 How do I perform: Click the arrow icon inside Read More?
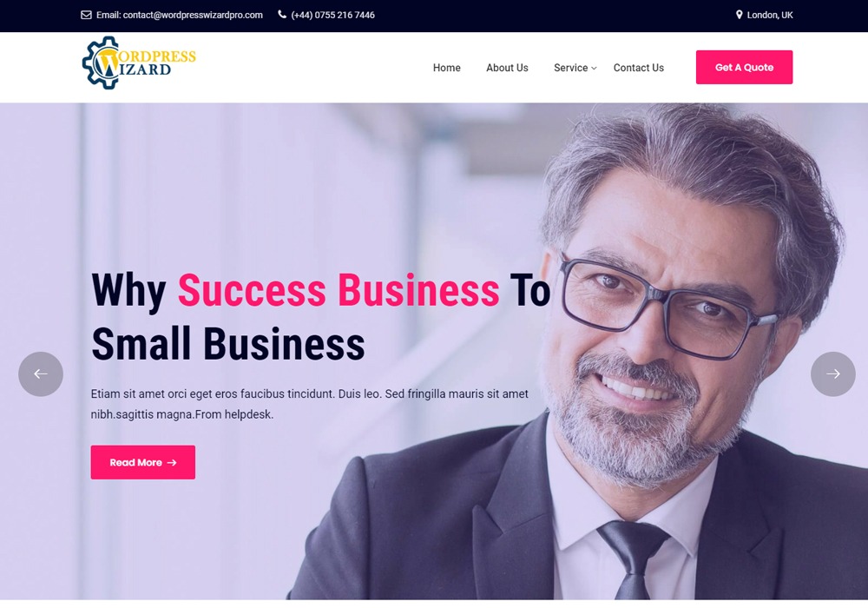tap(172, 462)
